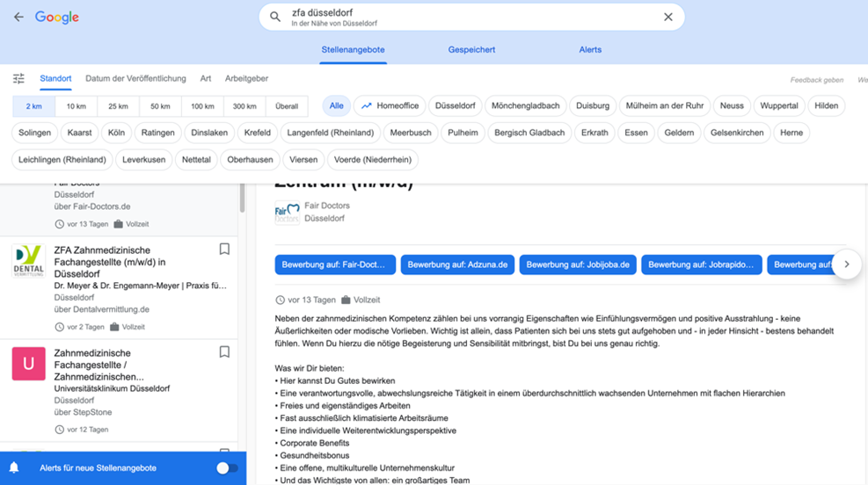Filter by Langenfeld (Rheinland) chip
868x485 pixels.
pyautogui.click(x=331, y=133)
